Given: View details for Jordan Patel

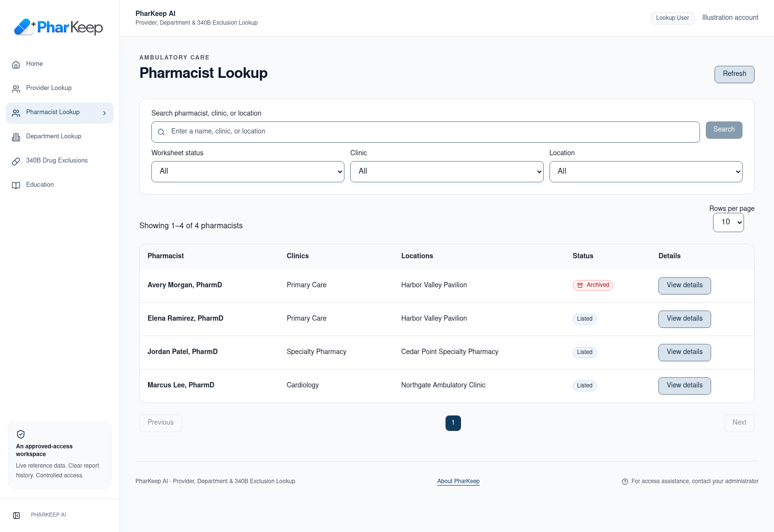Looking at the screenshot, I should pyautogui.click(x=685, y=353).
